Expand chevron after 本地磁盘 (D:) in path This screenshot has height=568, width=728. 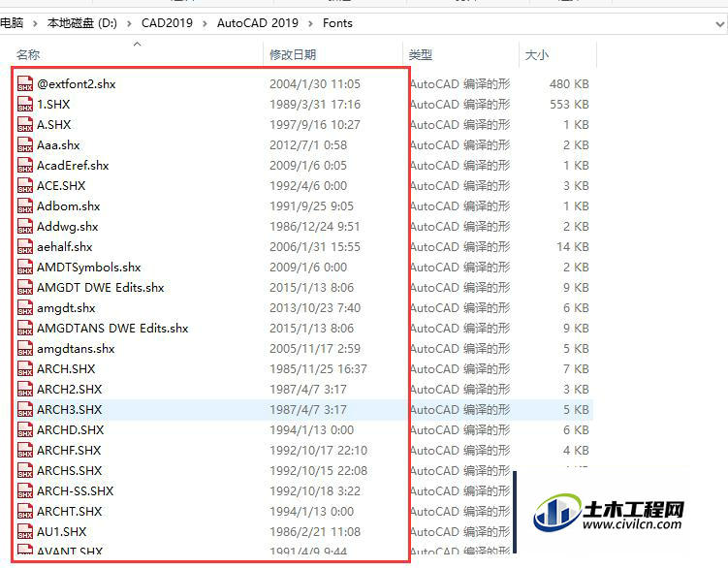point(129,23)
